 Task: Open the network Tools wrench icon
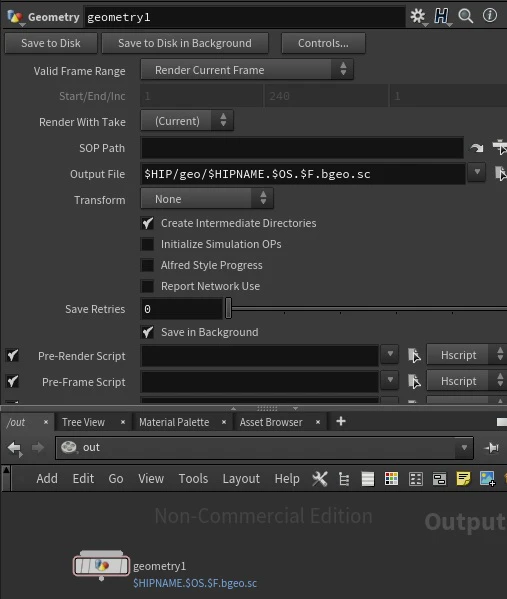pyautogui.click(x=320, y=479)
